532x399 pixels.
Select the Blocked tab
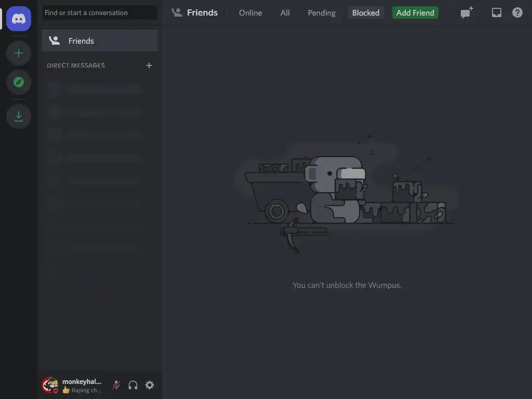click(366, 13)
